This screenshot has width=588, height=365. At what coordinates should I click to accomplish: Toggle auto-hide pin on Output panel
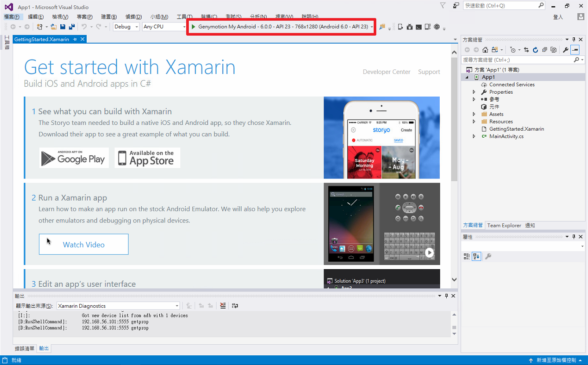(x=446, y=296)
